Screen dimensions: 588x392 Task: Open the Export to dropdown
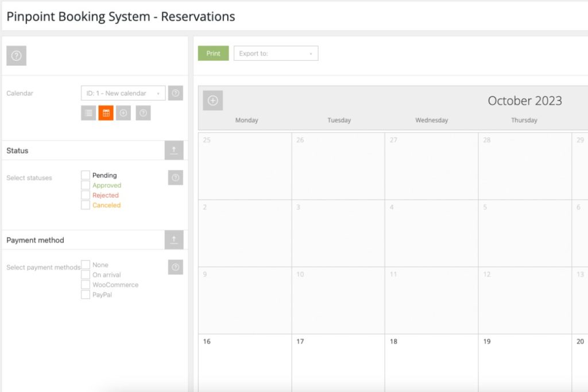click(x=276, y=53)
